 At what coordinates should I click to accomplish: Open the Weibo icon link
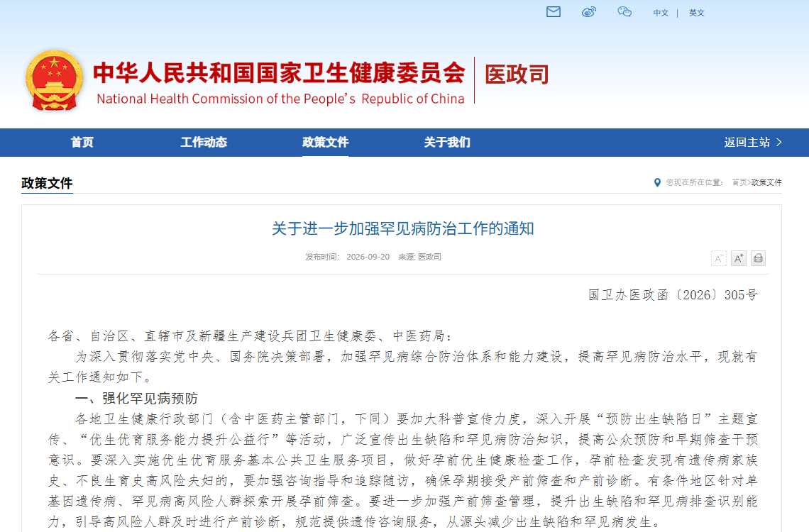click(589, 12)
